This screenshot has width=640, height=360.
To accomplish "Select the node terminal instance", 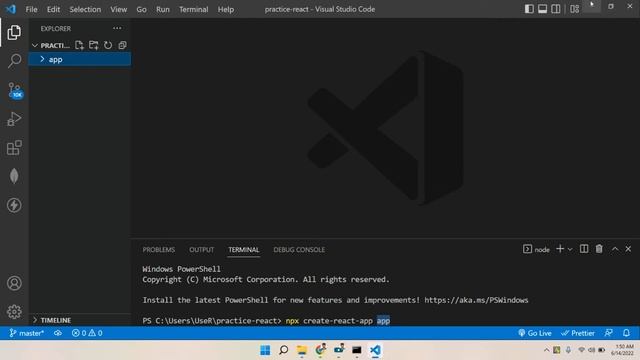I will pyautogui.click(x=536, y=249).
